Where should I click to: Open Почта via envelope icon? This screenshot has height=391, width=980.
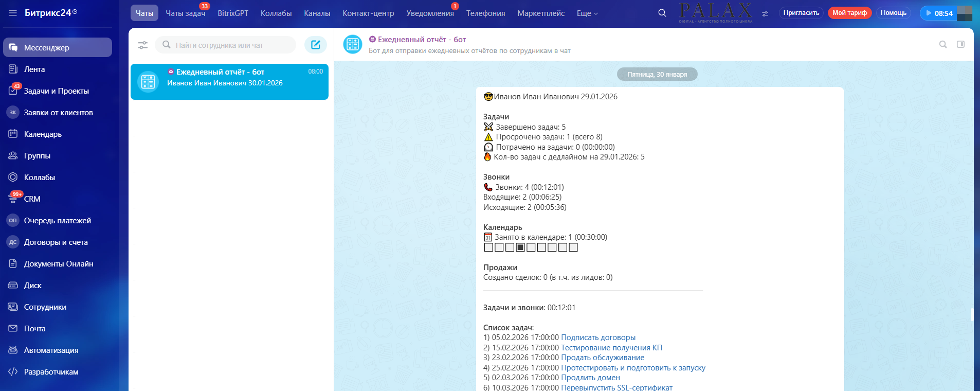click(13, 328)
